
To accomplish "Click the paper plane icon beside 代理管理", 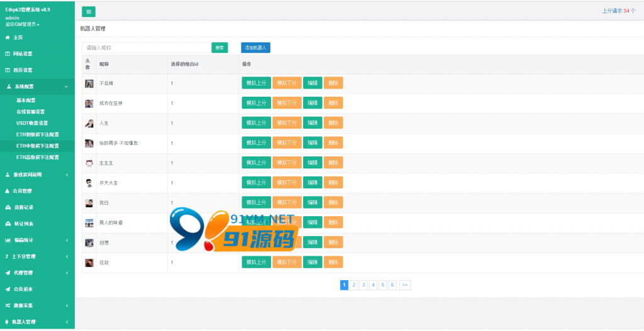I will click(x=8, y=273).
